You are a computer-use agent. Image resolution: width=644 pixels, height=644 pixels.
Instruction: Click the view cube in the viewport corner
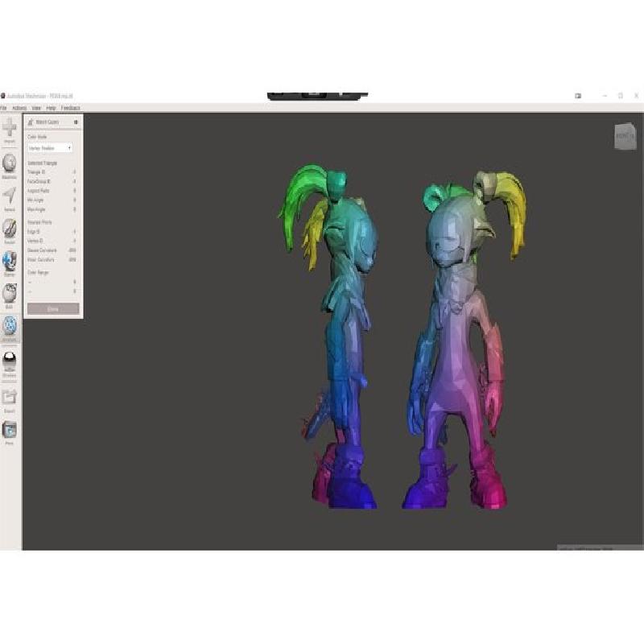(x=625, y=136)
